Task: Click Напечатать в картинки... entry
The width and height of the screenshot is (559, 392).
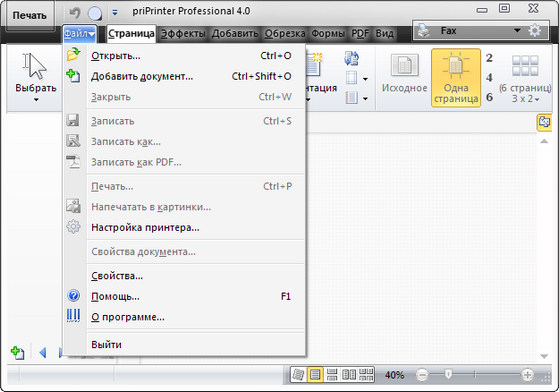Action: pyautogui.click(x=185, y=207)
